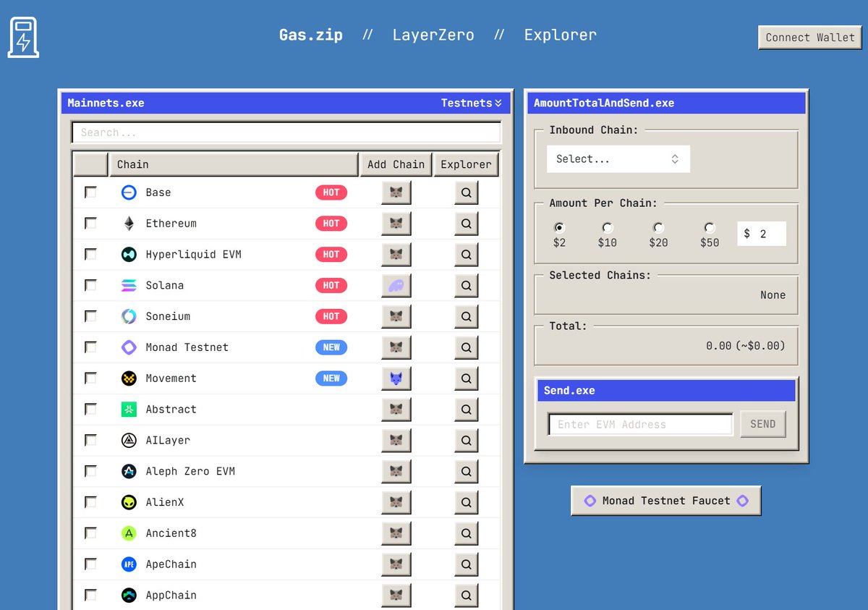The image size is (868, 610).
Task: Open explorer search for AppChain
Action: pyautogui.click(x=467, y=596)
